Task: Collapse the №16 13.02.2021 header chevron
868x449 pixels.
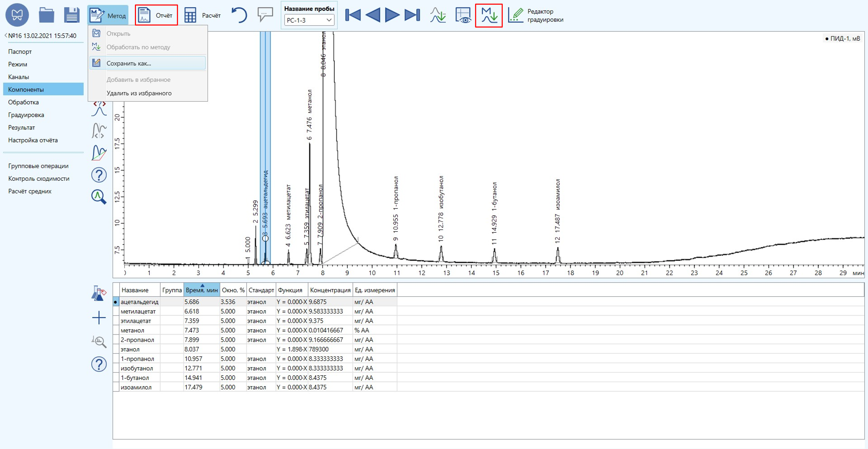Action: (6, 35)
